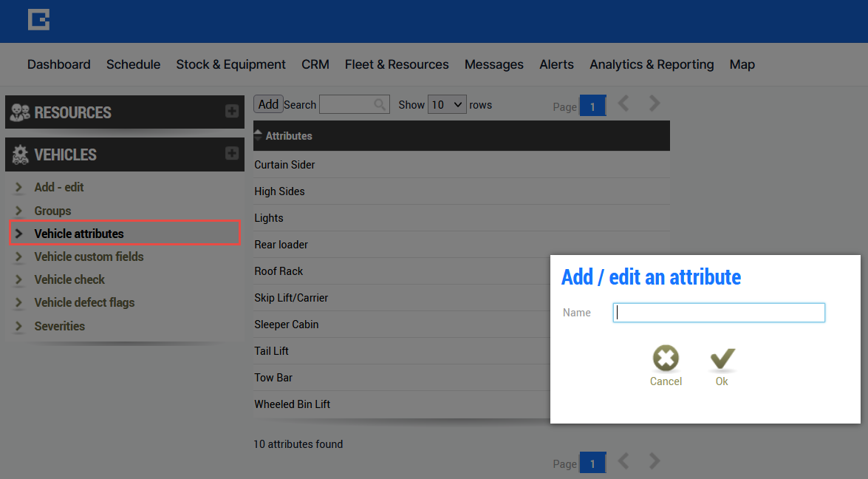Click the Cancel cross icon in dialog
The image size is (868, 479).
click(666, 359)
